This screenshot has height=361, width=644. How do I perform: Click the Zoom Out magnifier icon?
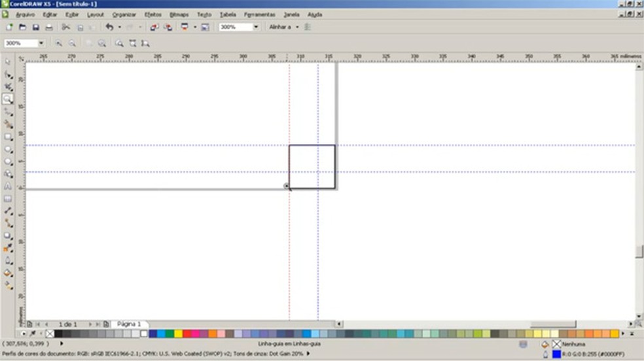[x=72, y=43]
